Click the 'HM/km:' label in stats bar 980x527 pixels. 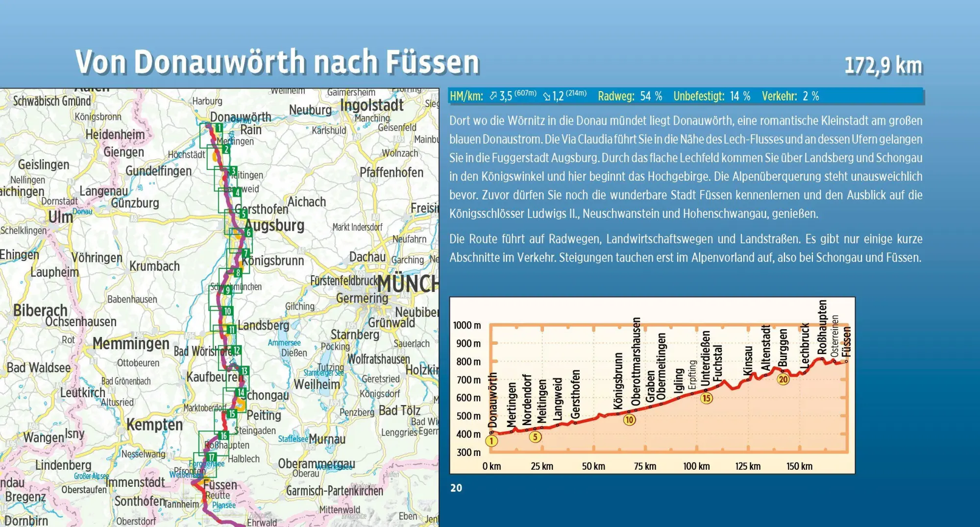(x=466, y=96)
